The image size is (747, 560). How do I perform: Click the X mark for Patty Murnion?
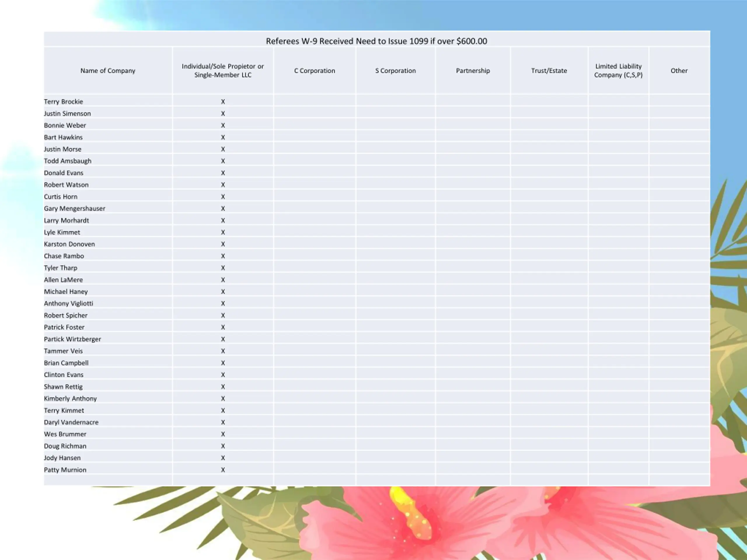(223, 470)
